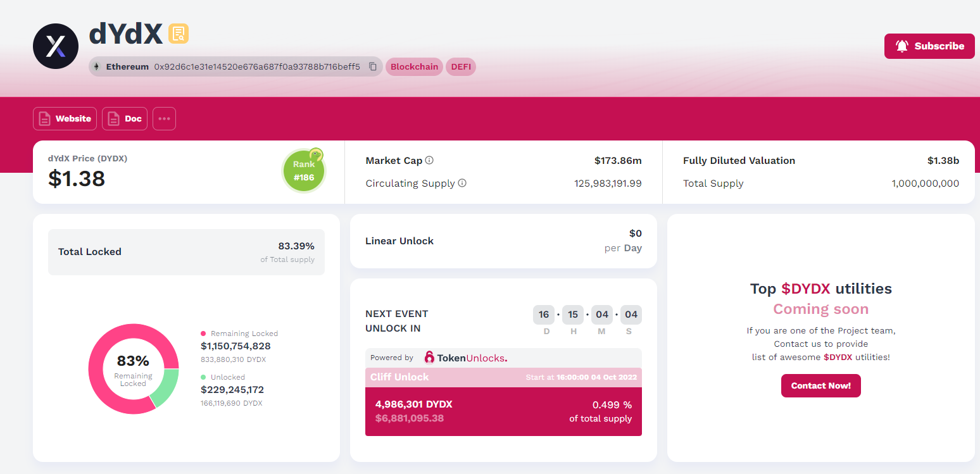
Task: Click the $1.38 dYdX price value
Action: click(x=77, y=179)
